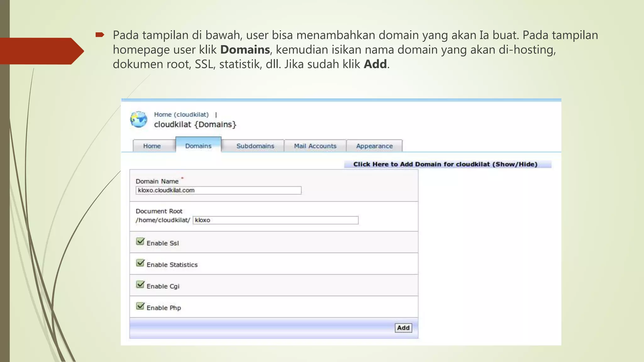Click the /home/cloudkilat/ path text

pos(163,220)
